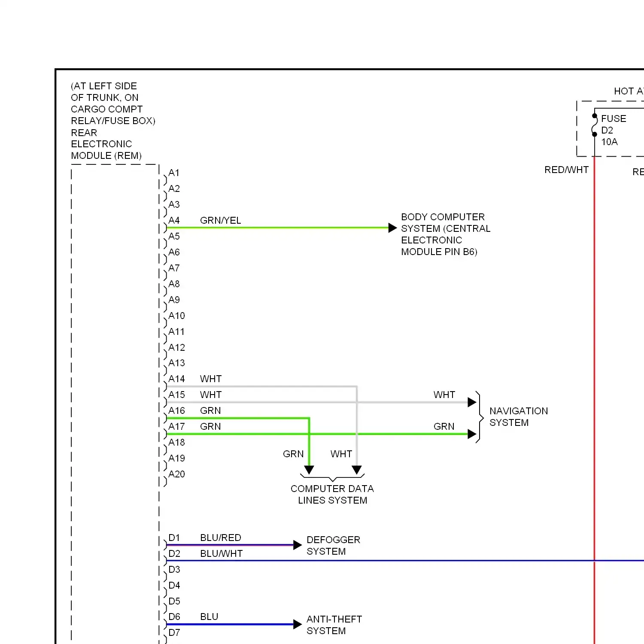
Task: Click the D6 pin label
Action: tap(174, 617)
